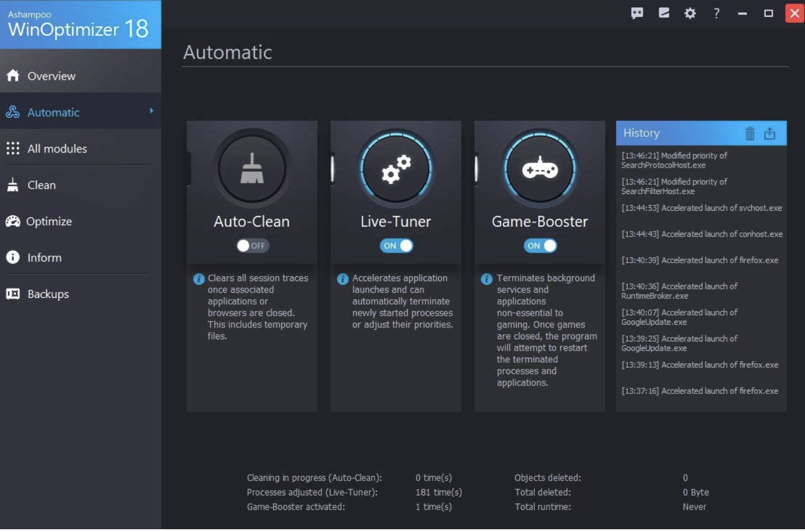The width and height of the screenshot is (805, 532).
Task: Select 13:40:07 GoogleUpdate.exe history entry
Action: [x=679, y=317]
